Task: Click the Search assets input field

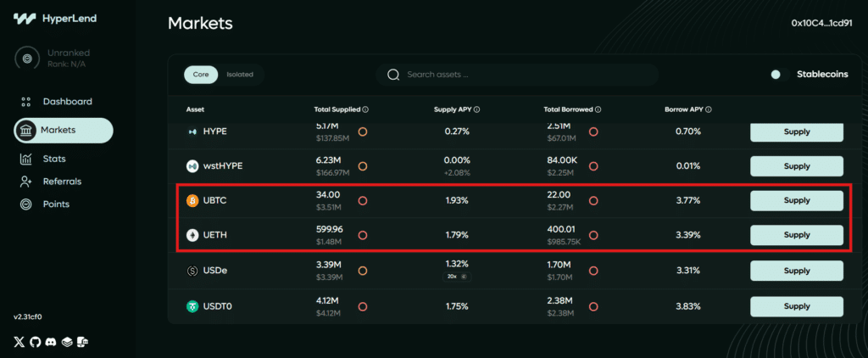Action: tap(516, 75)
